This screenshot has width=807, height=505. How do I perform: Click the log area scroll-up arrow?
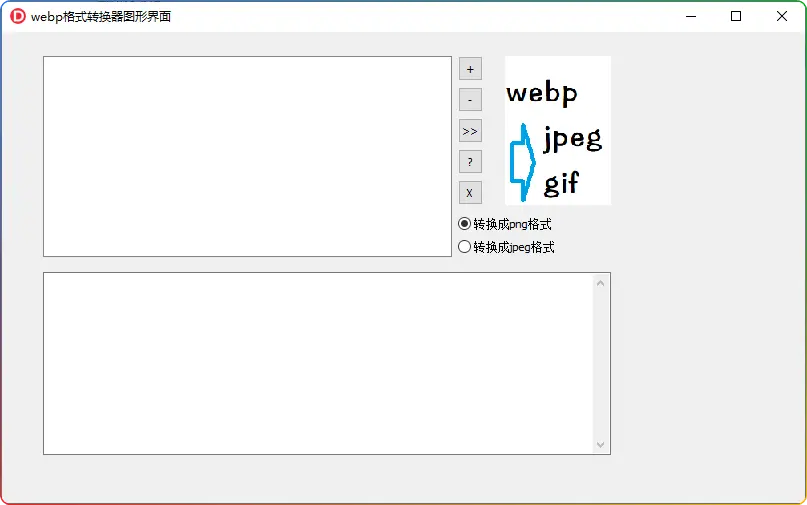click(601, 283)
